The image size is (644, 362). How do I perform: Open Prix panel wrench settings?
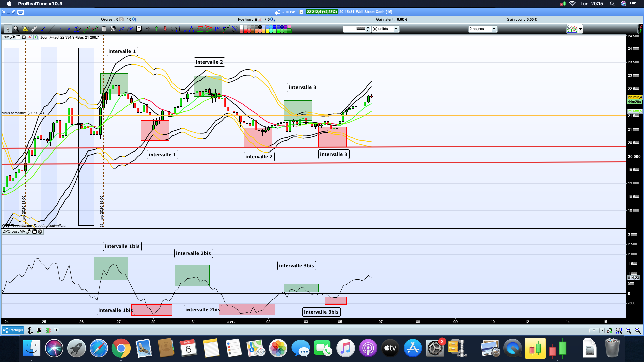13,37
